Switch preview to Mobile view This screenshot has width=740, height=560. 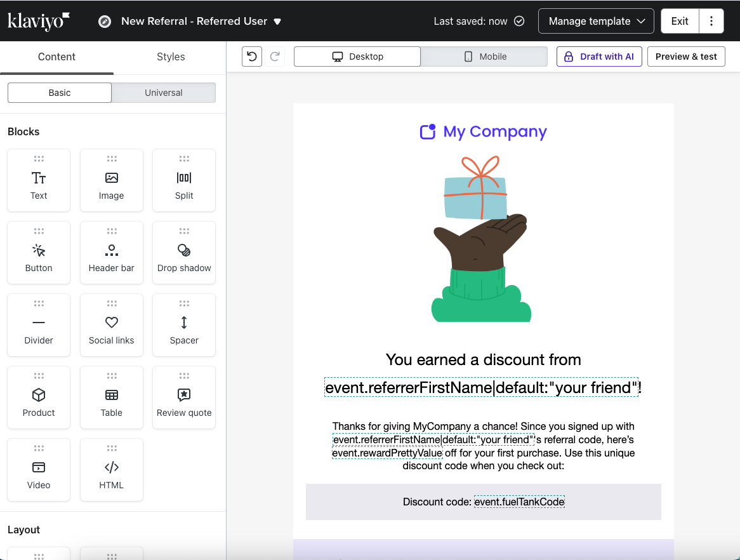click(x=484, y=57)
